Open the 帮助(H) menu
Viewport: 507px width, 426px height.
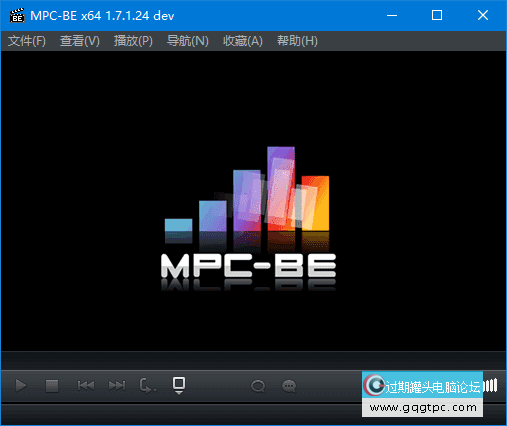pos(297,41)
